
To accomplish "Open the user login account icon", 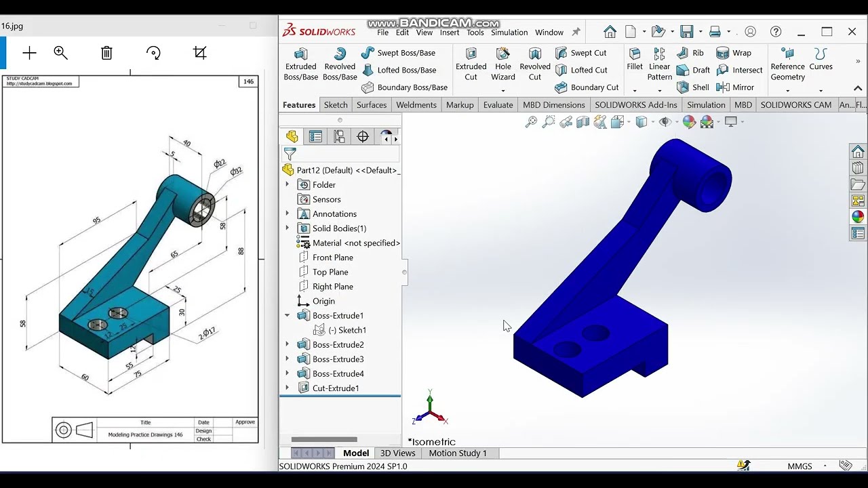I will click(x=750, y=32).
